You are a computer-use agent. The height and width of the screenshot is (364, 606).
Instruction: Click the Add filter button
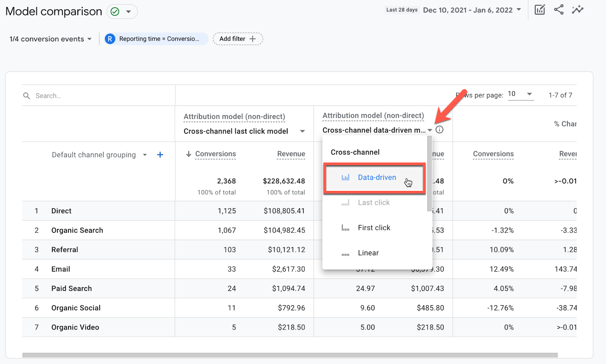tap(237, 39)
